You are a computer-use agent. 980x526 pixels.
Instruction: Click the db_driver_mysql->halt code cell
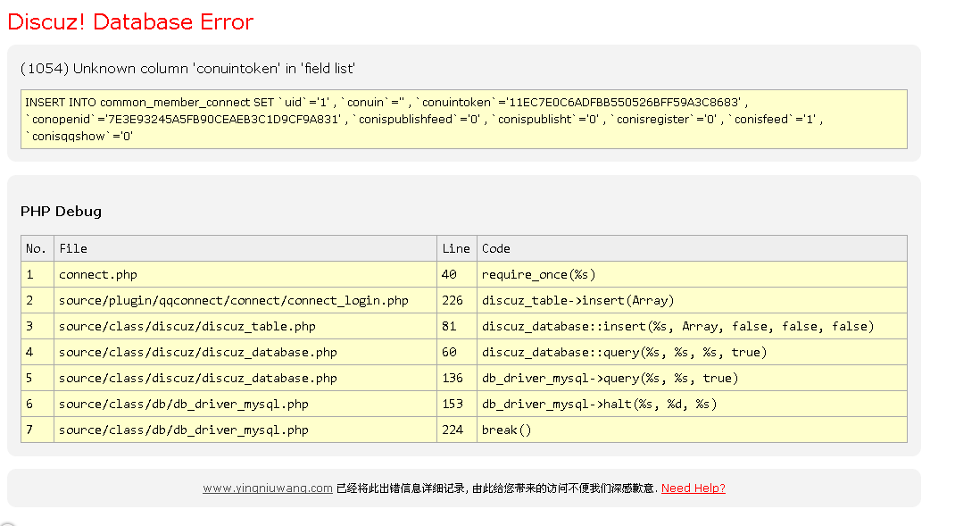click(x=599, y=404)
